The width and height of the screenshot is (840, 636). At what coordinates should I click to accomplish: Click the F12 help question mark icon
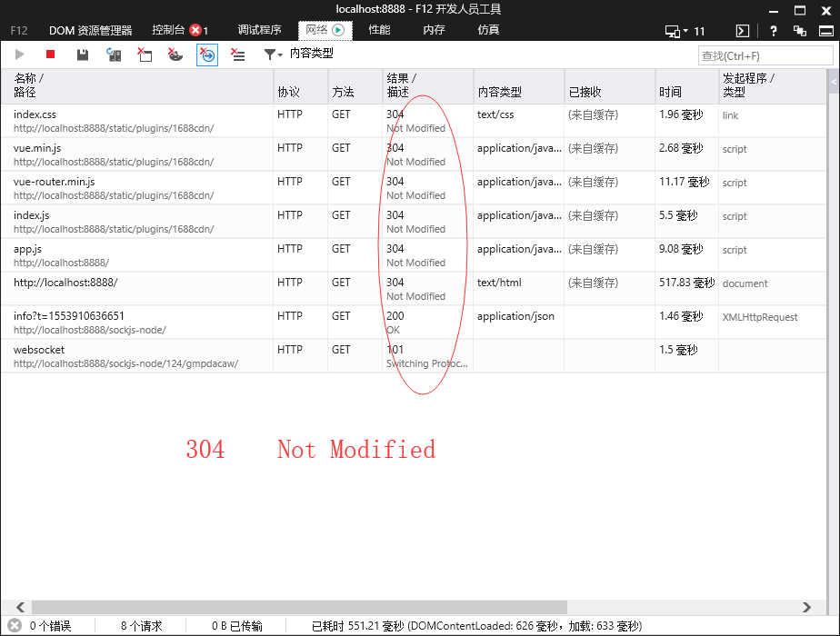pos(773,30)
